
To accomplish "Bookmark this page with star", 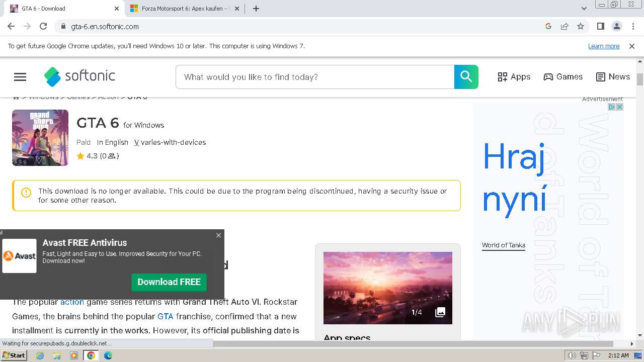I will coord(581,26).
